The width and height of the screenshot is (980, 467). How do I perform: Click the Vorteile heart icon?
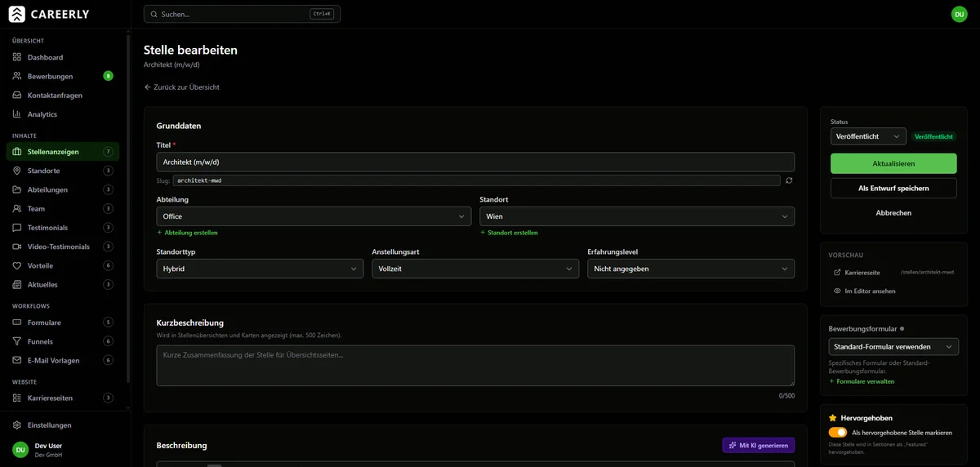click(x=17, y=265)
